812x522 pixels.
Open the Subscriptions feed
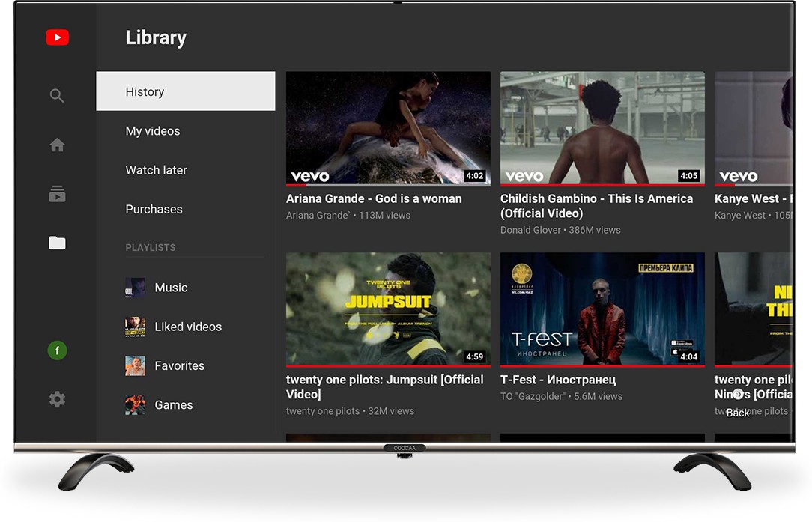pos(57,194)
